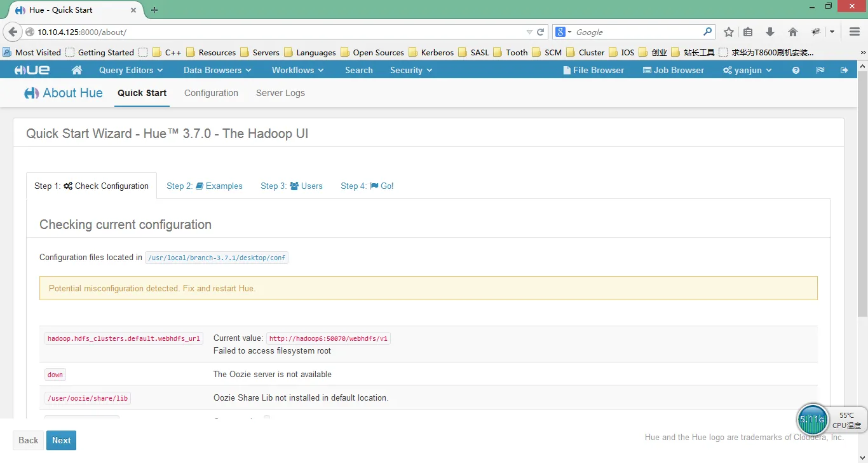Select Step 1: Check Configuration tab

pyautogui.click(x=92, y=186)
